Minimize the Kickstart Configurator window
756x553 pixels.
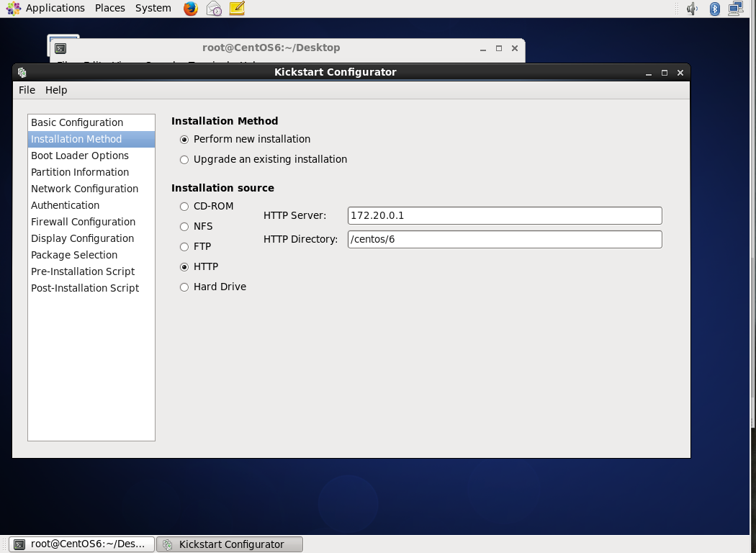pyautogui.click(x=649, y=73)
